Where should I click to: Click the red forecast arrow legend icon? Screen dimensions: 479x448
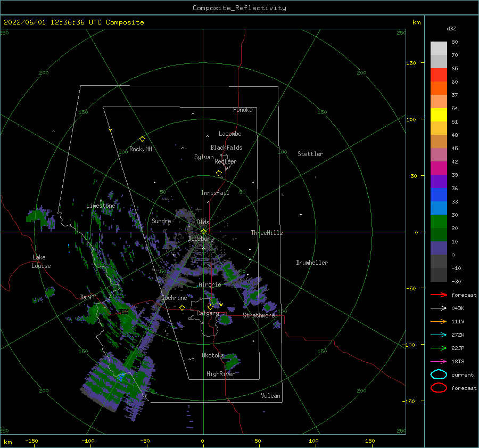click(439, 295)
